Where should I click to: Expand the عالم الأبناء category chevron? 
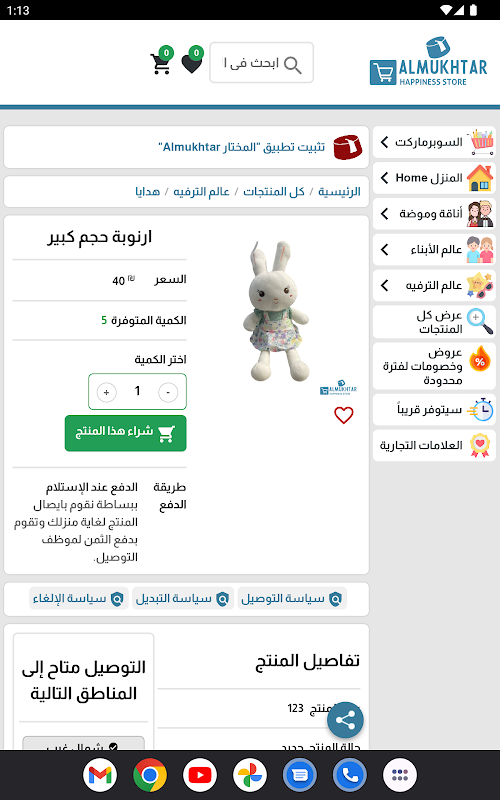coord(385,249)
